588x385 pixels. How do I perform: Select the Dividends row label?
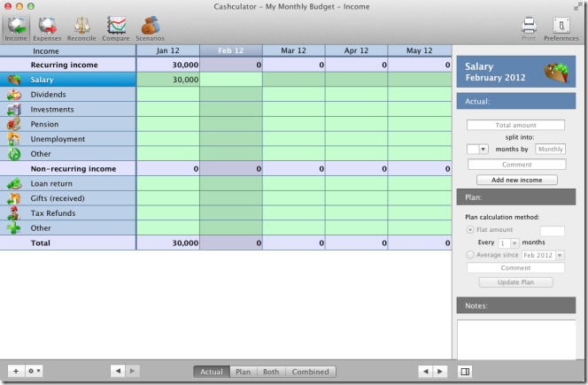[48, 95]
